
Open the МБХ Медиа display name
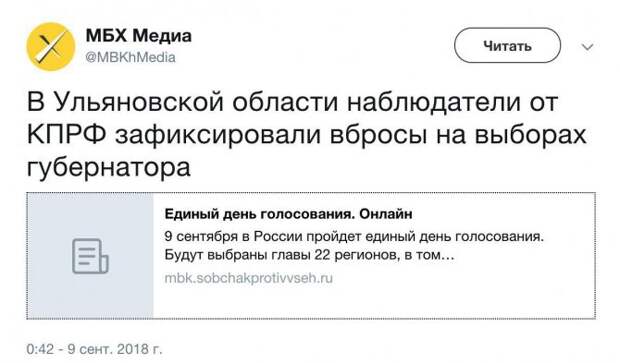tap(139, 36)
